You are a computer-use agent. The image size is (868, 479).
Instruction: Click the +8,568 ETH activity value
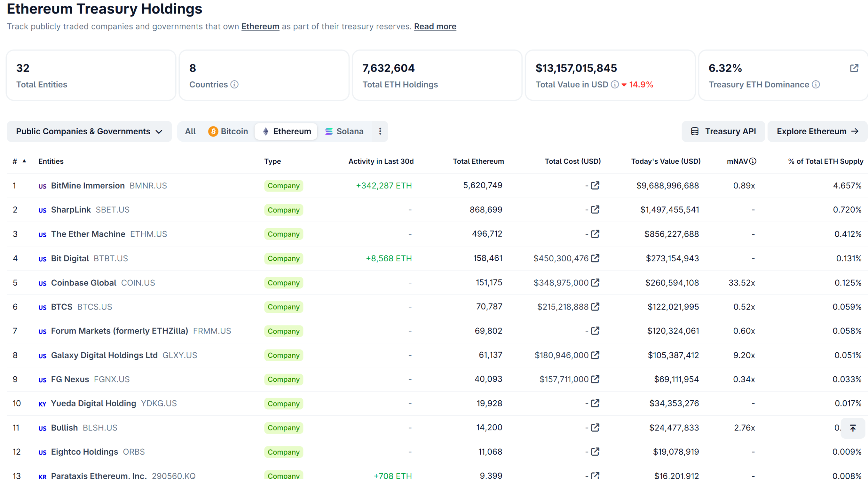[x=389, y=258]
